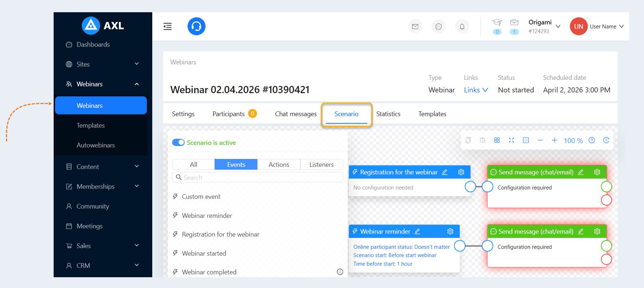The height and width of the screenshot is (288, 644).
Task: Select the Events filter tab
Action: [x=236, y=164]
